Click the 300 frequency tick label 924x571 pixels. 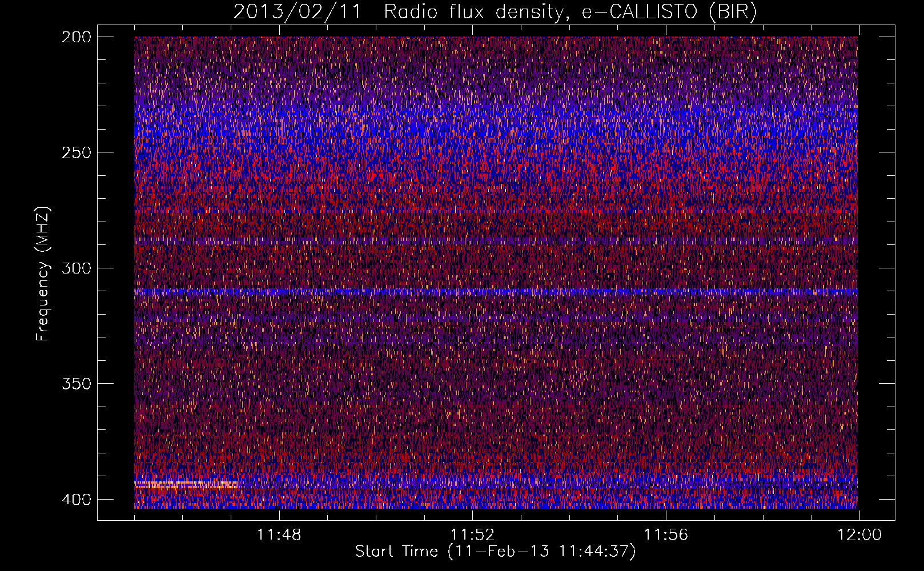(76, 268)
